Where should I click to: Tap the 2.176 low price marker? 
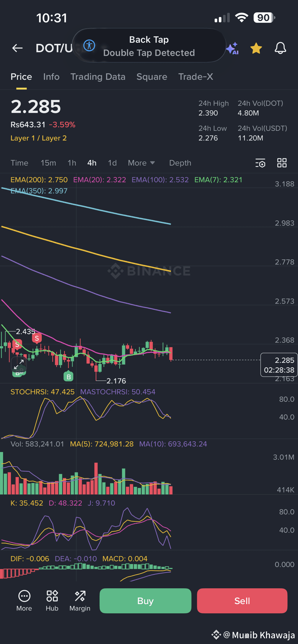click(x=116, y=381)
